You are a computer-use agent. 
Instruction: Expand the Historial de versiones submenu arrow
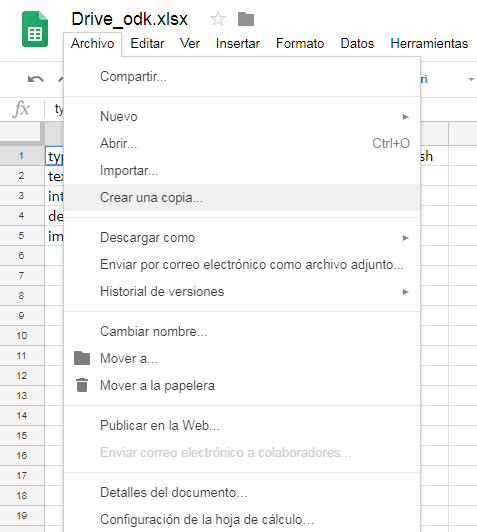click(405, 292)
